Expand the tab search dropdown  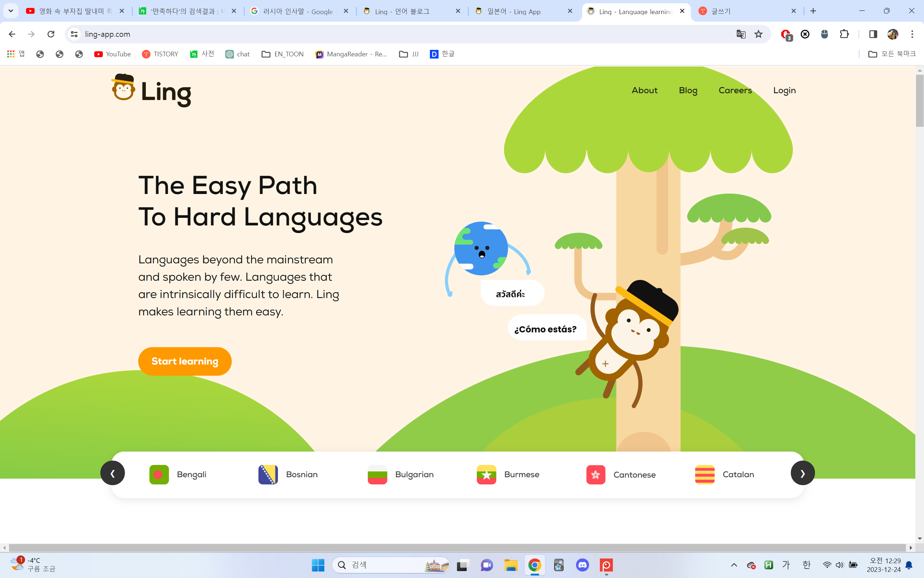click(x=11, y=11)
